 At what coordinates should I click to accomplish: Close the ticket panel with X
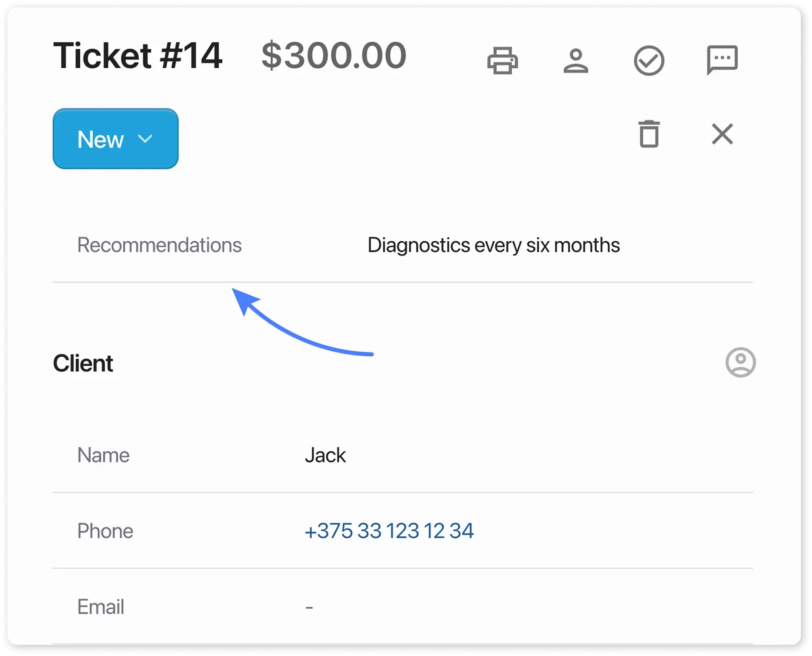722,134
